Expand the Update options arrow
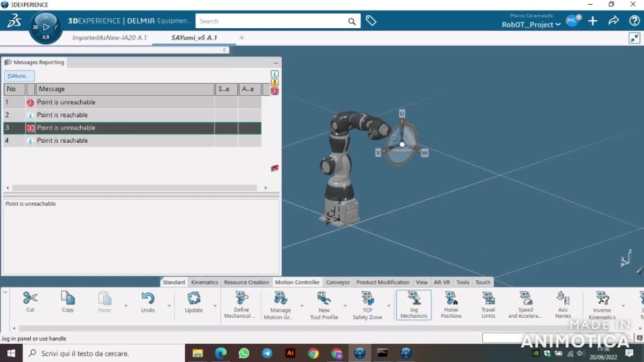Screen dimensions: 644x362 click(x=215, y=306)
